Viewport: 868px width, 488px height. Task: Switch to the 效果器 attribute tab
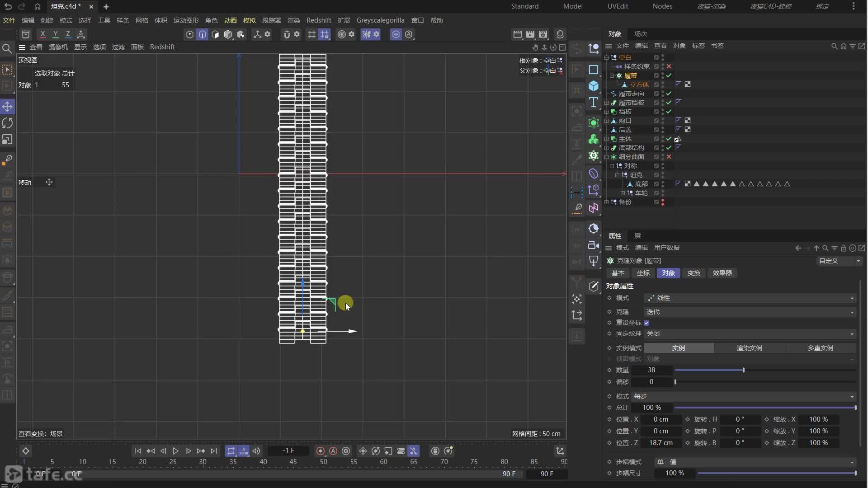[x=722, y=273]
